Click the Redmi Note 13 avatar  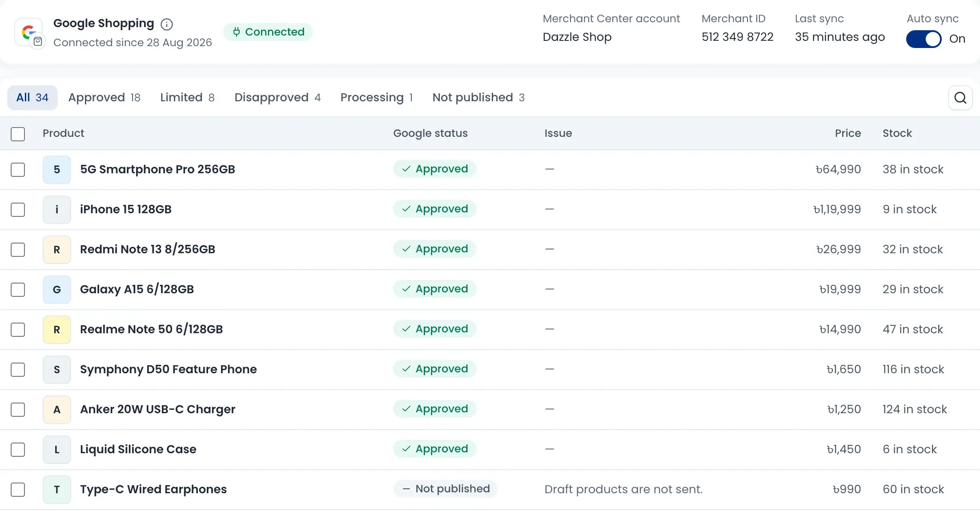coord(57,250)
